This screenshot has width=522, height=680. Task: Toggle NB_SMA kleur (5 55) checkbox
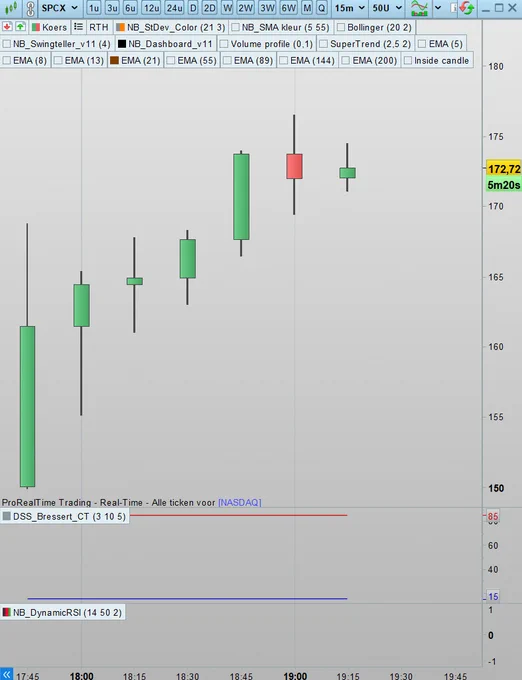tap(236, 27)
